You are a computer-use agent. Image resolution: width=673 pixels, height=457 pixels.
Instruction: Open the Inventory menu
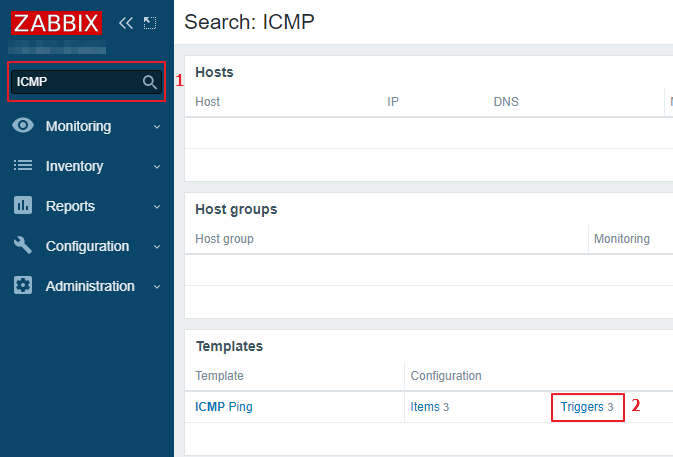pyautogui.click(x=74, y=166)
